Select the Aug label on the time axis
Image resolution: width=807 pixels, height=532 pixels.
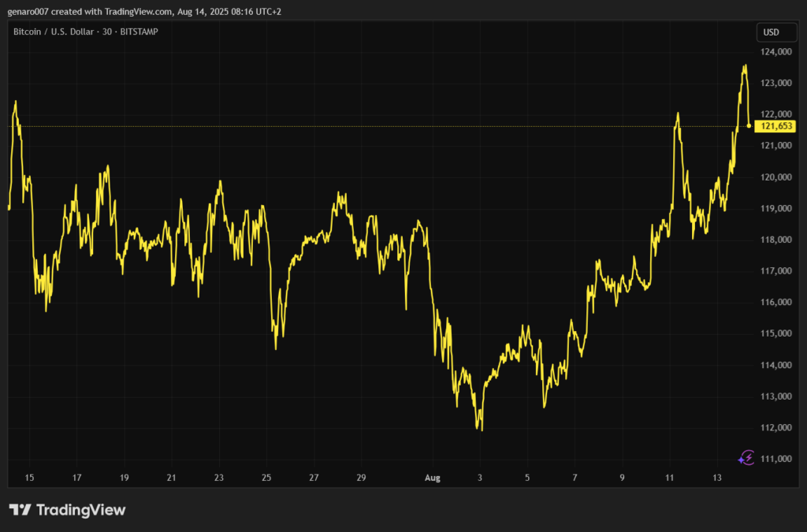pyautogui.click(x=432, y=478)
